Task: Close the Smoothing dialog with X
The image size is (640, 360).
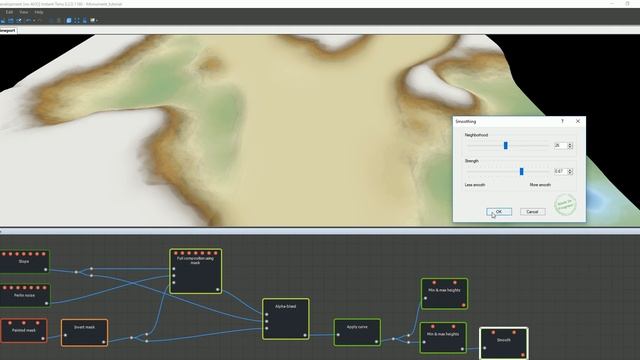Action: (x=578, y=121)
